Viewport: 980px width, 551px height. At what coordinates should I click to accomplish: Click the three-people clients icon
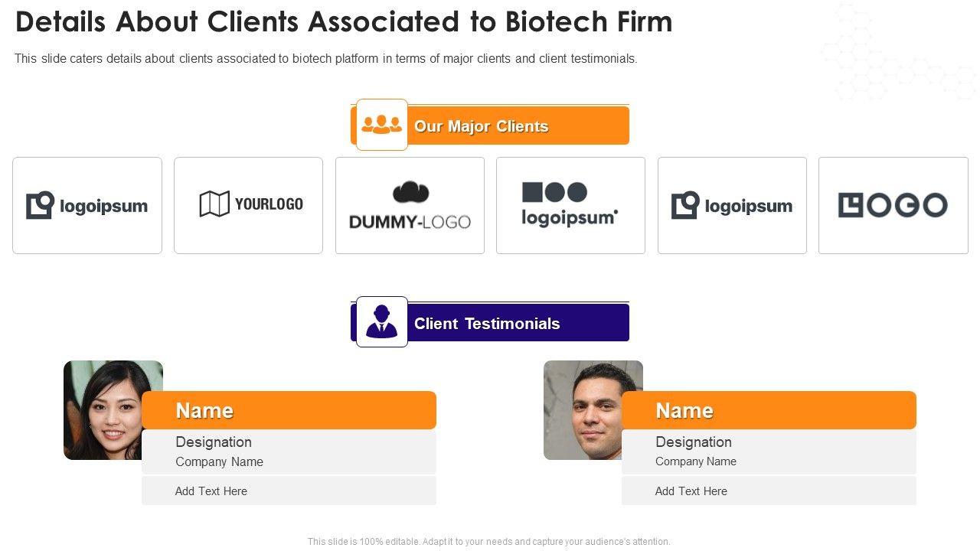(x=381, y=124)
